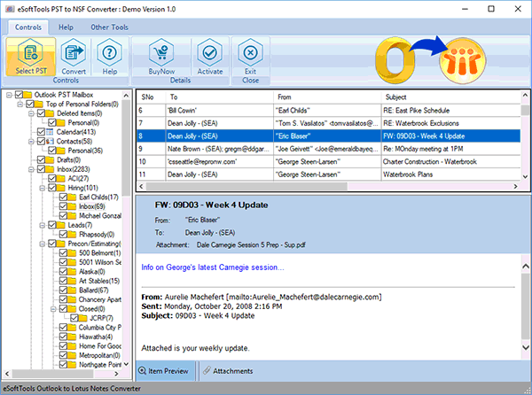Screen dimensions: 532x395
Task: Select row 'Re: MOnday meeting at 1PM'
Action: coord(328,149)
